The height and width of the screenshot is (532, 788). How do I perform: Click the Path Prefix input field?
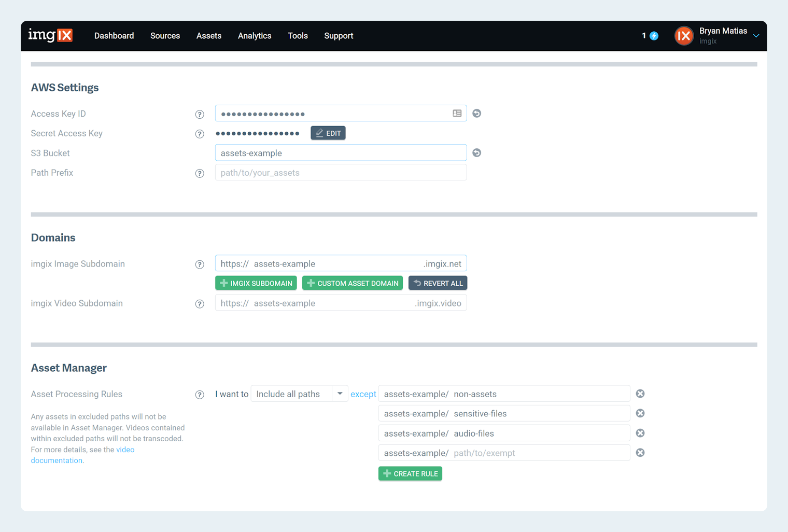[x=341, y=172]
